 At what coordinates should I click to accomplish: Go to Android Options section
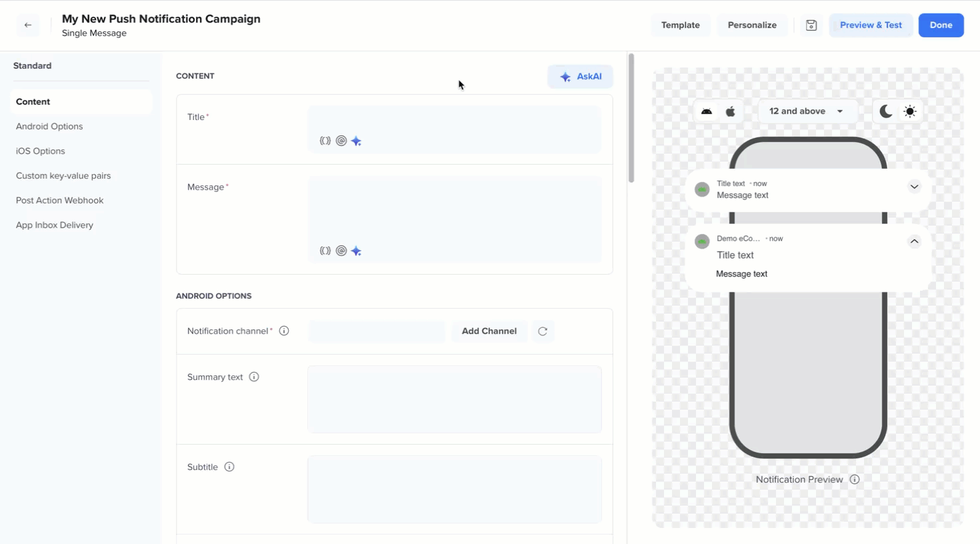[49, 127]
